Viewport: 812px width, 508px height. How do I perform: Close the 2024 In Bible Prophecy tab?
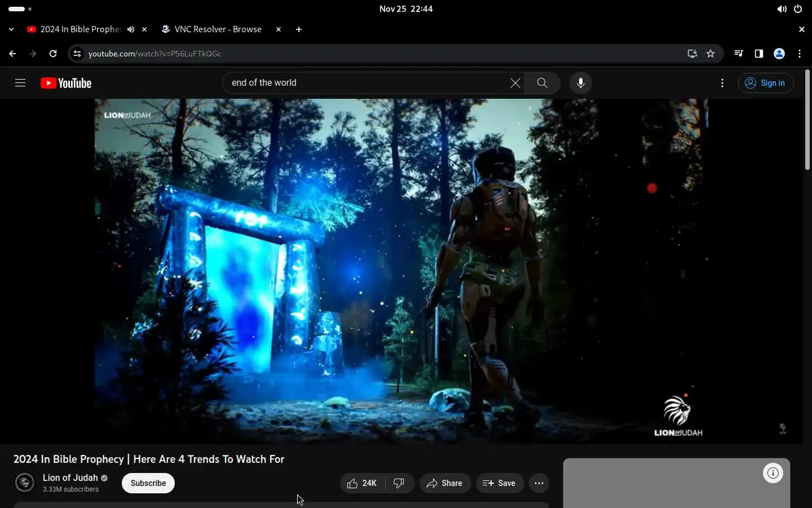144,29
